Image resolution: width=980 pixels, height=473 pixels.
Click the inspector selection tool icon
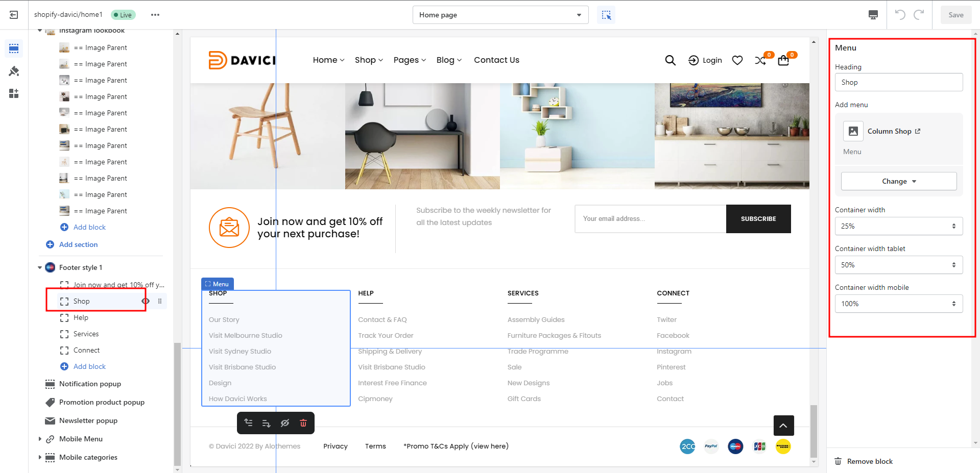[606, 15]
